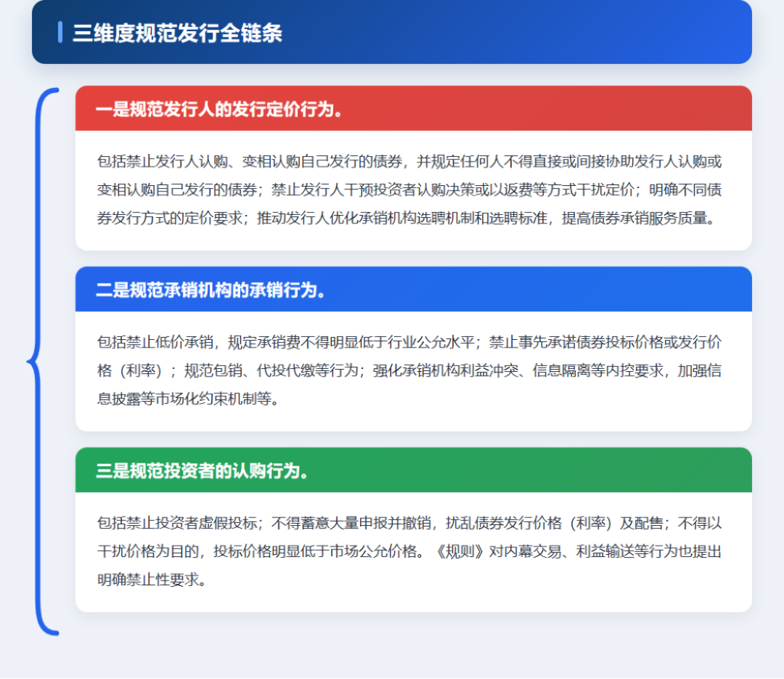Screen dimensions: 784x679
Task: Click the title 三维度规范发行全链条
Action: tap(177, 33)
